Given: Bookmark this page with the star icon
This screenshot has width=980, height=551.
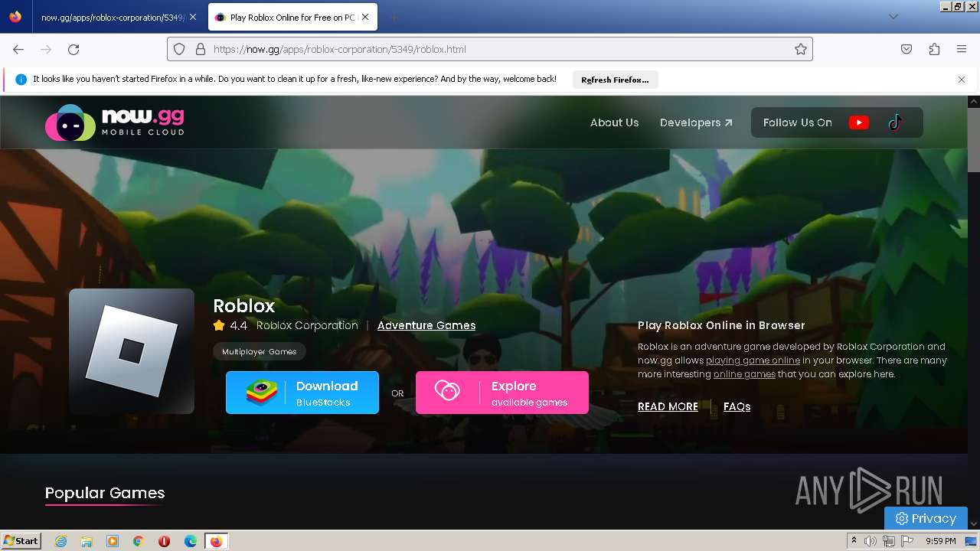Looking at the screenshot, I should (801, 49).
